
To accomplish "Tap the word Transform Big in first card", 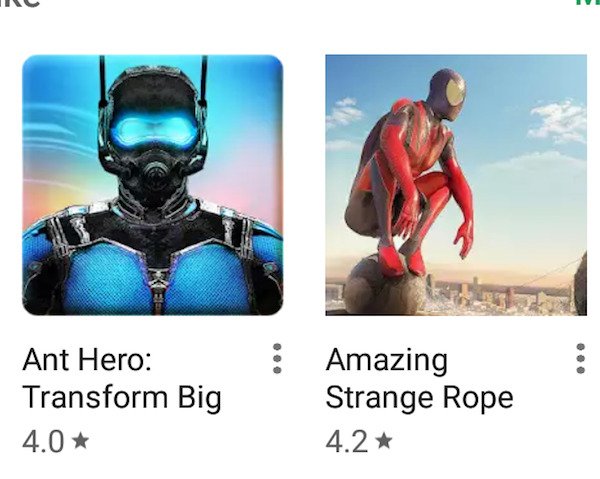I will 122,398.
